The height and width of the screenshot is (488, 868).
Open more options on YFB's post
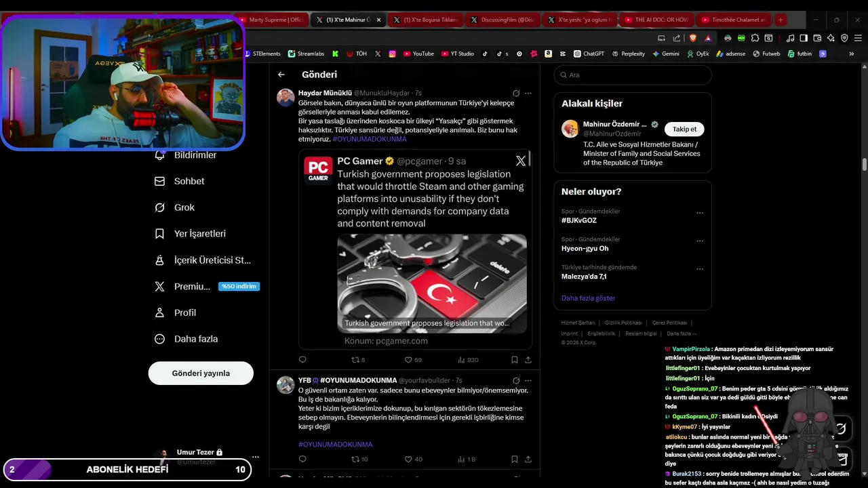528,381
